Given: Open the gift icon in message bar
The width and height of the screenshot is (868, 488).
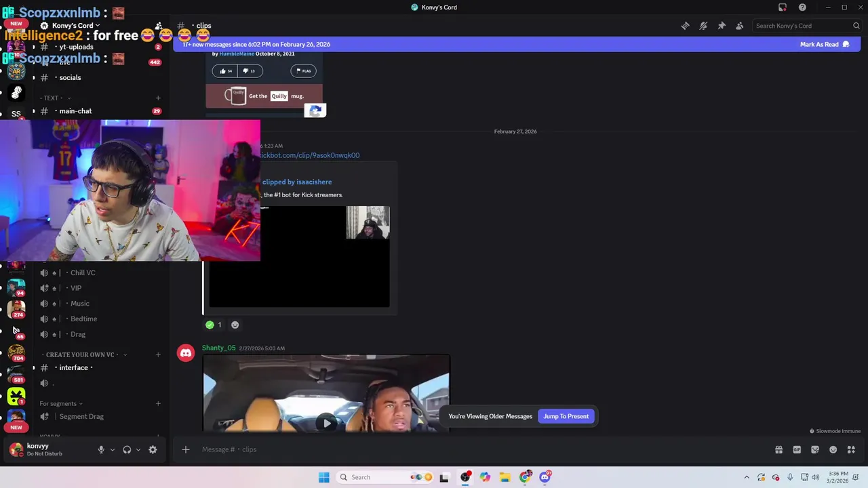Looking at the screenshot, I should click(778, 449).
